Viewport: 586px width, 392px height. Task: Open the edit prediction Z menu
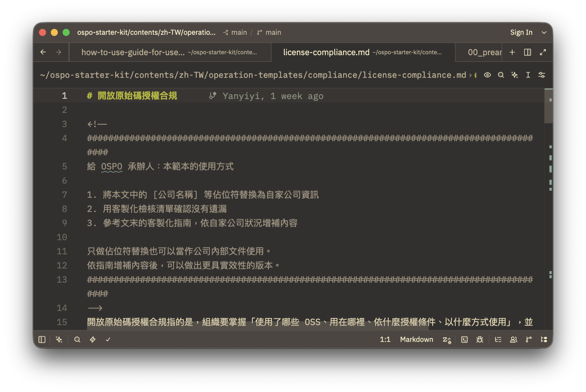tap(447, 340)
